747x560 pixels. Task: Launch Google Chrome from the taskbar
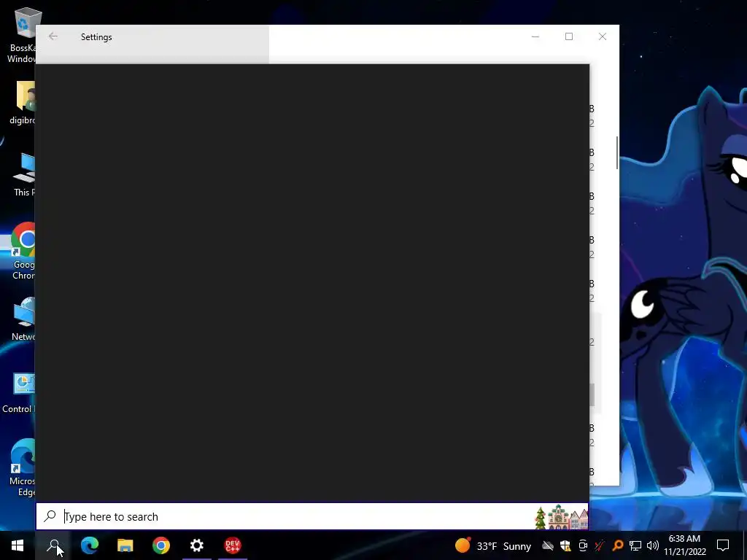[x=161, y=545]
